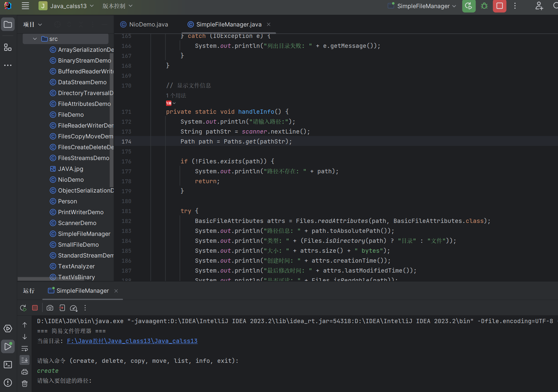Clear console output with trash icon

[x=25, y=384]
